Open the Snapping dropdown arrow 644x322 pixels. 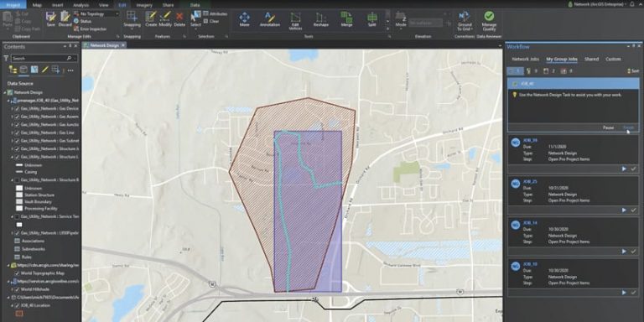pyautogui.click(x=132, y=29)
